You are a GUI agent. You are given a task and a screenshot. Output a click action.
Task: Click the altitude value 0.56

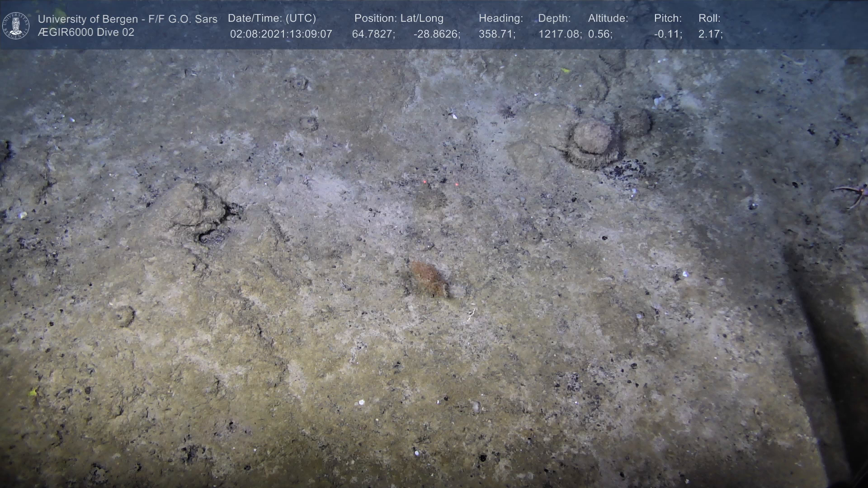[x=600, y=34]
